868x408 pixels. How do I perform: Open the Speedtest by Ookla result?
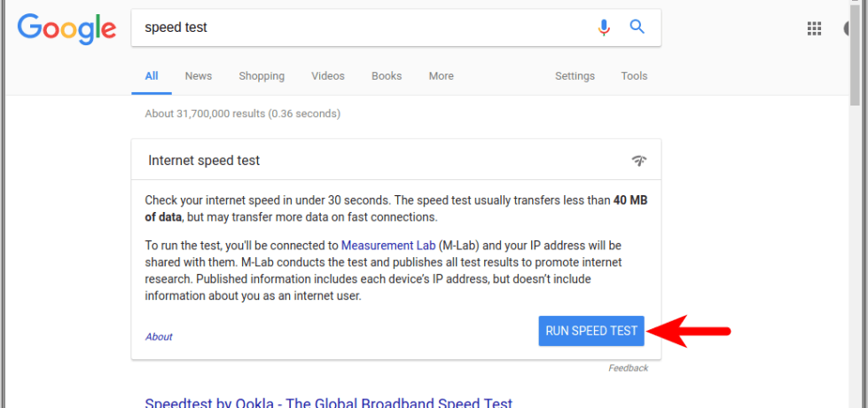328,403
